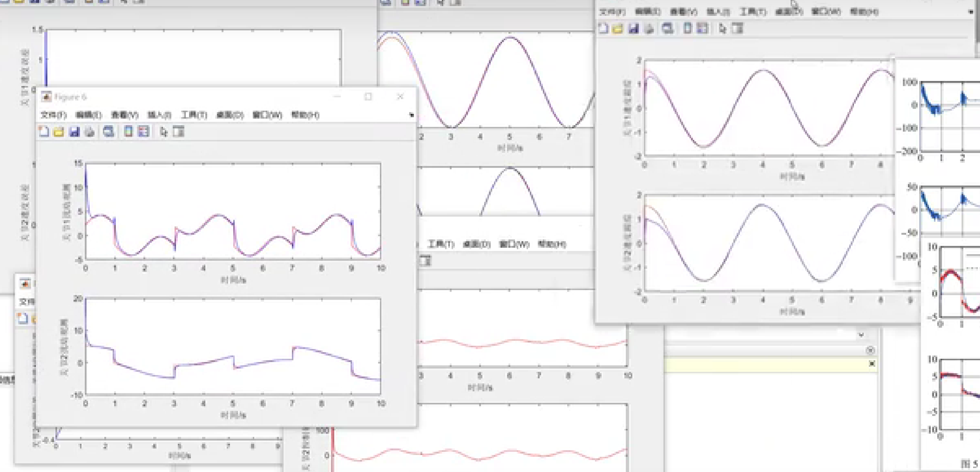
Task: Expand the dock arrow at Figure 6 menu bar right
Action: click(x=411, y=115)
